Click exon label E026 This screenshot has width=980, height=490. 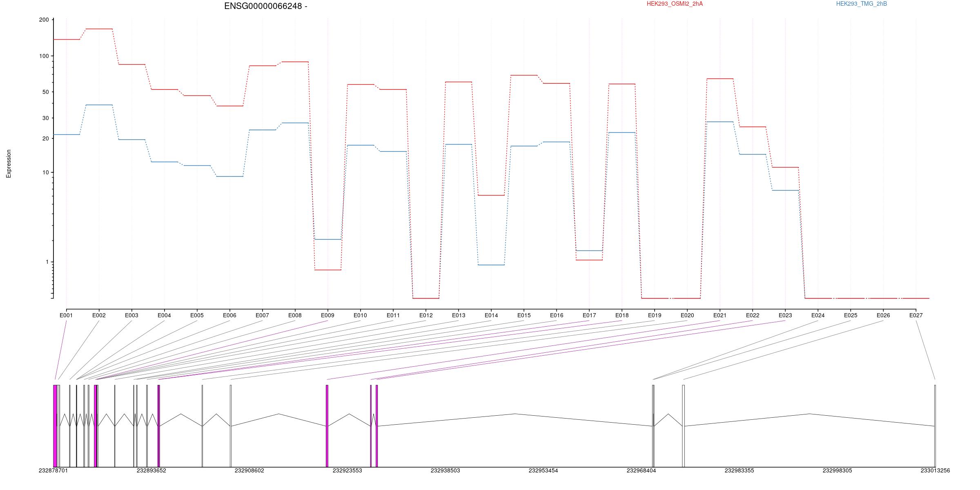tap(883, 315)
